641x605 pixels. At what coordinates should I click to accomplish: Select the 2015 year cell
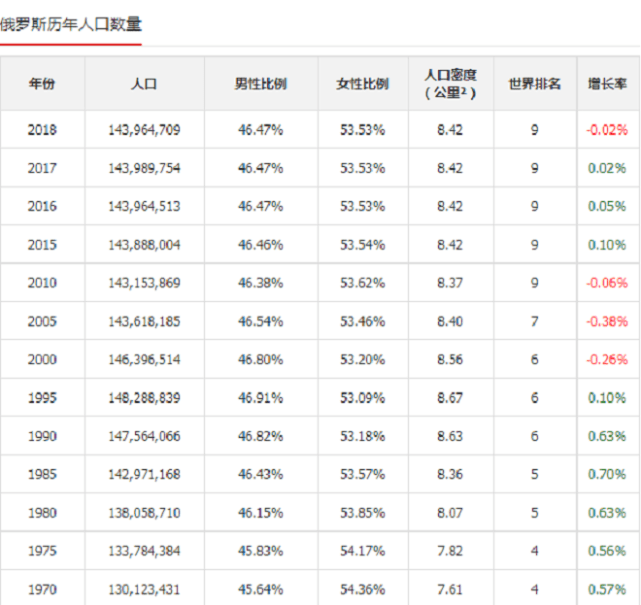(x=42, y=245)
